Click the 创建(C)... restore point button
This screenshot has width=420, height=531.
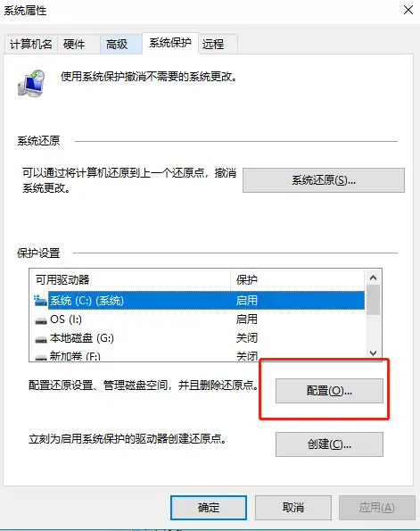pos(329,444)
